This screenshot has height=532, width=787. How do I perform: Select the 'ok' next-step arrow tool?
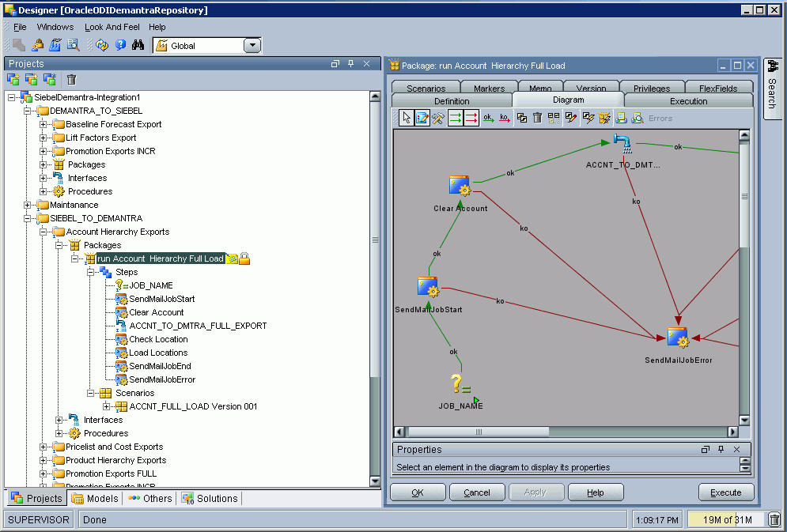(488, 119)
